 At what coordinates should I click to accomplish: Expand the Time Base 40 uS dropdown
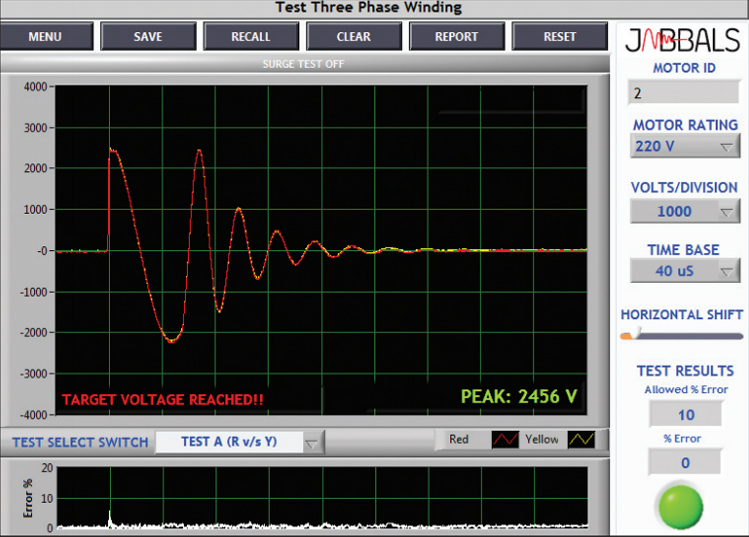coord(684,271)
